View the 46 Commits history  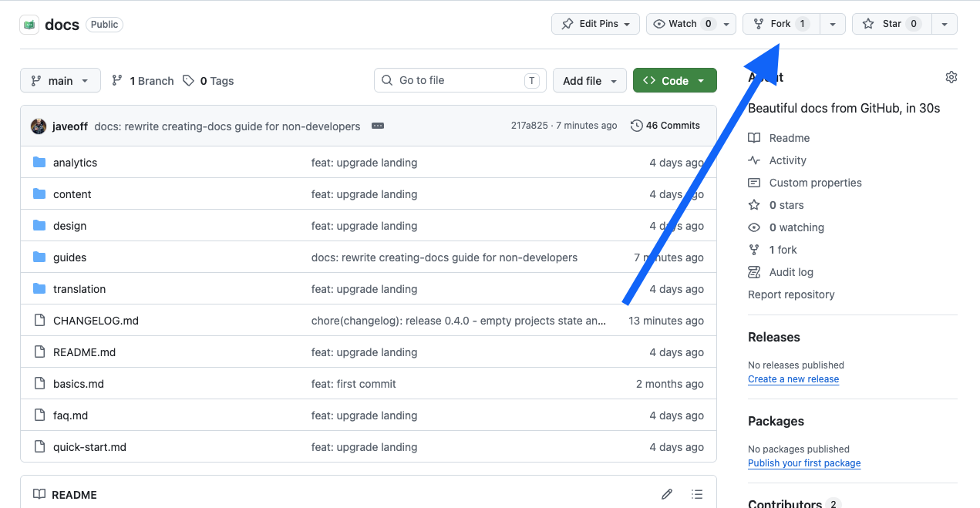[x=665, y=126]
